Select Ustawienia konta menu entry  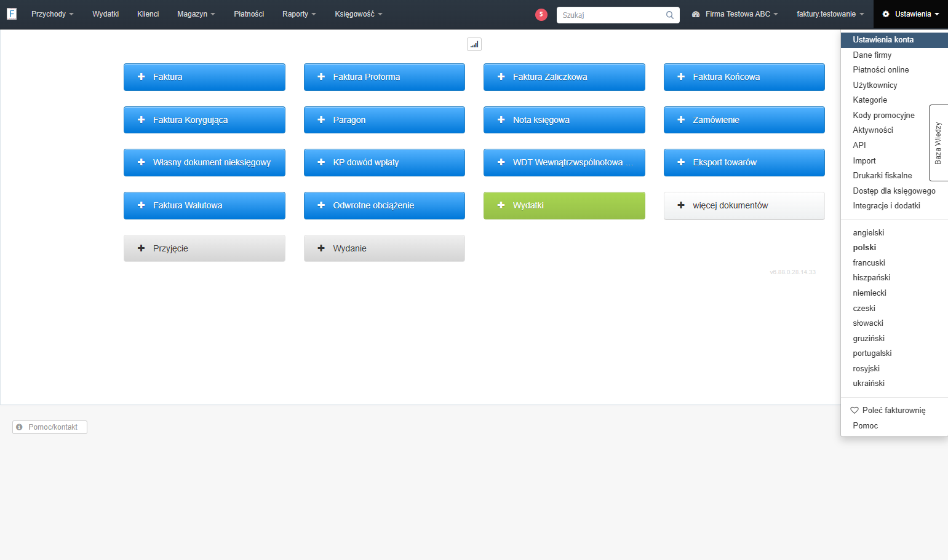click(x=894, y=39)
